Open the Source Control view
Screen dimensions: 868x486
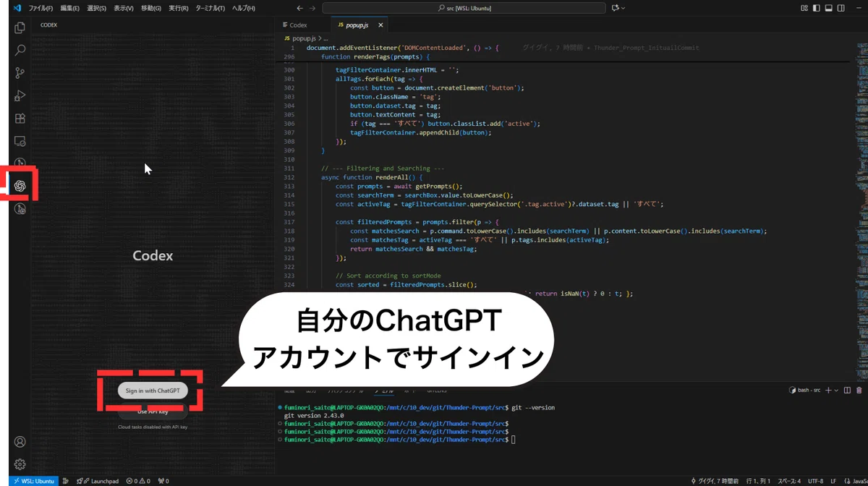[x=20, y=73]
